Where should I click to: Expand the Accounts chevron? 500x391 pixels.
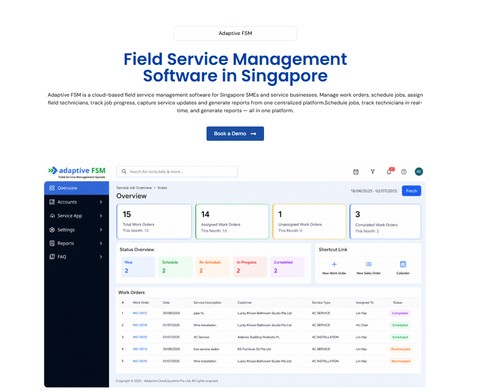click(x=101, y=202)
